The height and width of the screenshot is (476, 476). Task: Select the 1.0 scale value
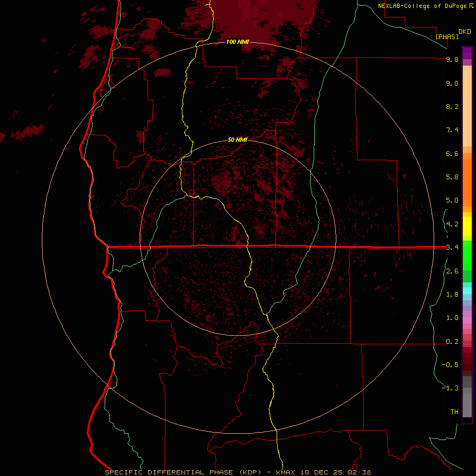tap(452, 318)
